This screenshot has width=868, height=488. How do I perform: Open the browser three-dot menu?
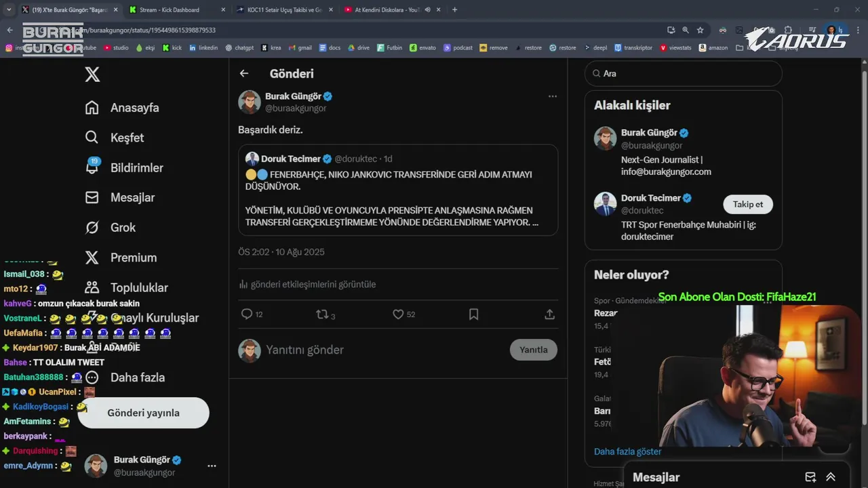[859, 30]
